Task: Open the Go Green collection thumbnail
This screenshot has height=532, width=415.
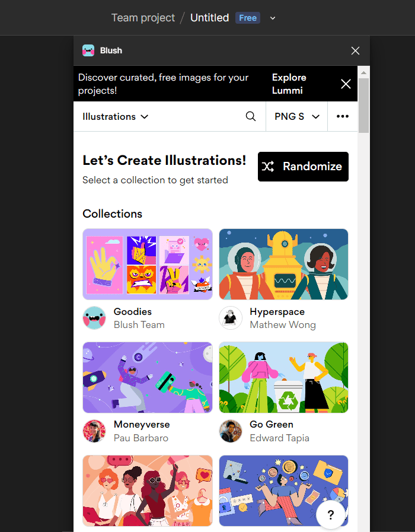Action: tap(283, 377)
